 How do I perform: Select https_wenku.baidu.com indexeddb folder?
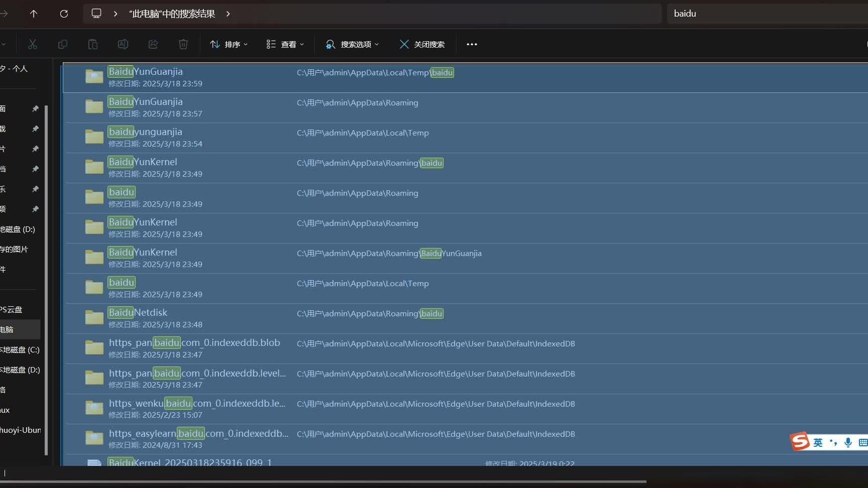pos(465,409)
